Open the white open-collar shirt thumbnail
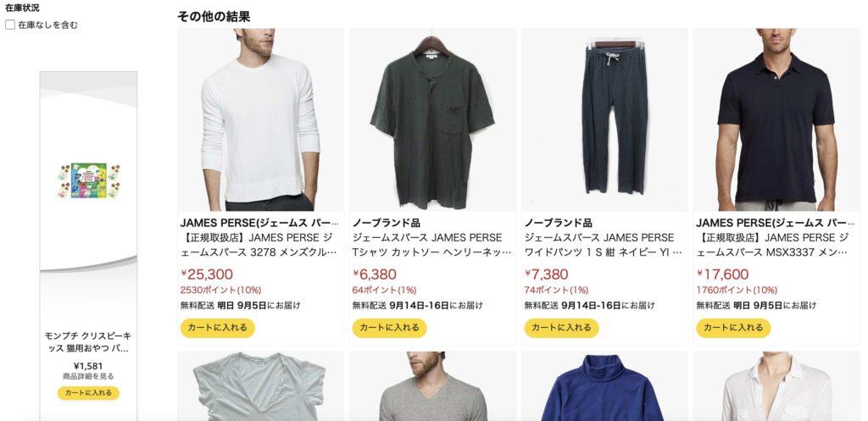This screenshot has height=421, width=868. [x=776, y=387]
